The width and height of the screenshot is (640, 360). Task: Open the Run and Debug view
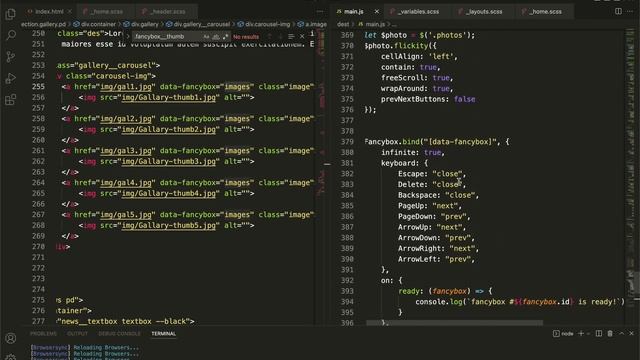pos(11,78)
